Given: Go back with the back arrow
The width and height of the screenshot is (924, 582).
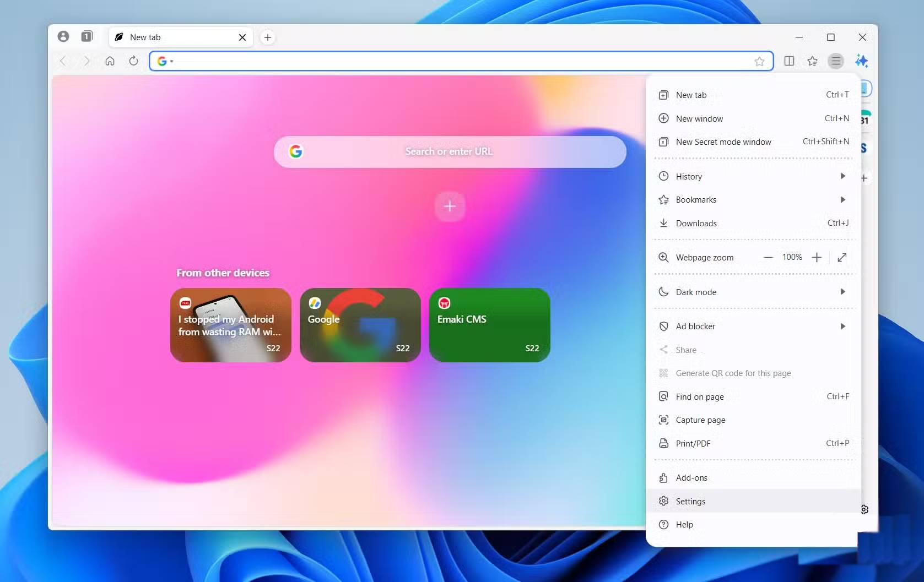Looking at the screenshot, I should (63, 61).
